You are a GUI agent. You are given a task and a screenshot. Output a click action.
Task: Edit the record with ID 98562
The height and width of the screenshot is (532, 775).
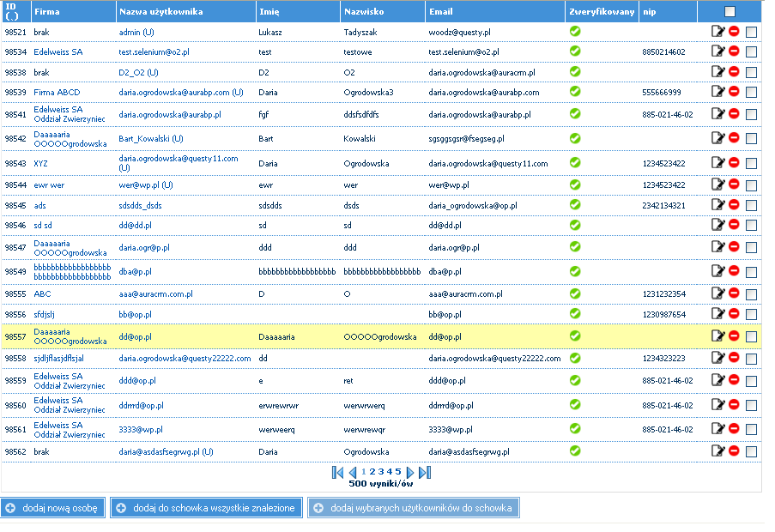pyautogui.click(x=718, y=451)
